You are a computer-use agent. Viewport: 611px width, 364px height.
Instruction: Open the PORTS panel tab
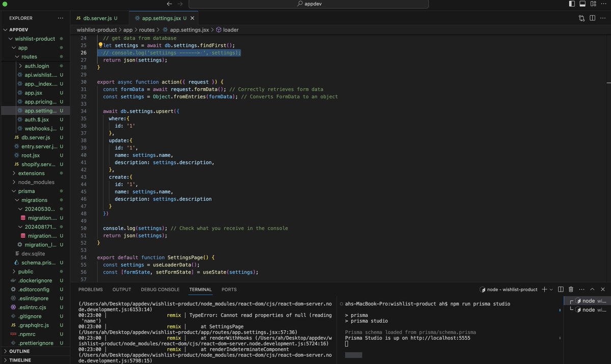(229, 289)
